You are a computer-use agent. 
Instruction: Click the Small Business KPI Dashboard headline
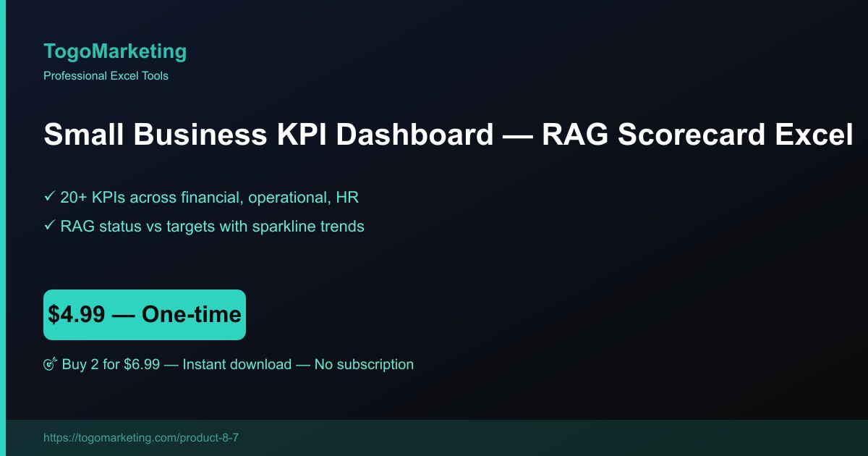tap(448, 135)
